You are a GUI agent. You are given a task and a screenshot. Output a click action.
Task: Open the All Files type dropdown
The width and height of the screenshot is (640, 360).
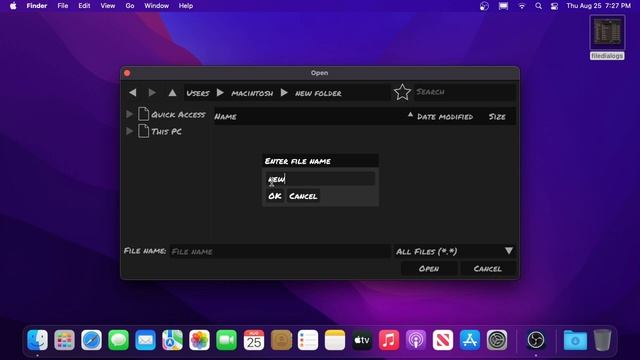click(x=454, y=251)
